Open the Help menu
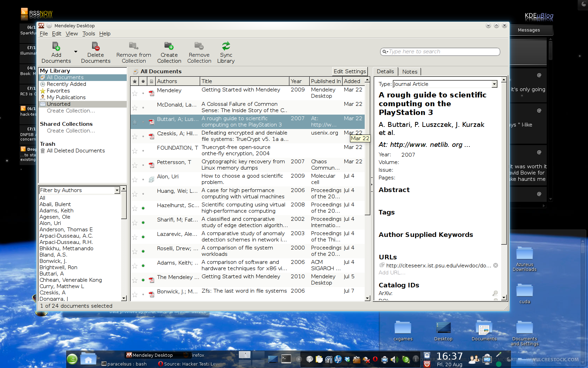This screenshot has width=588, height=368. point(105,34)
